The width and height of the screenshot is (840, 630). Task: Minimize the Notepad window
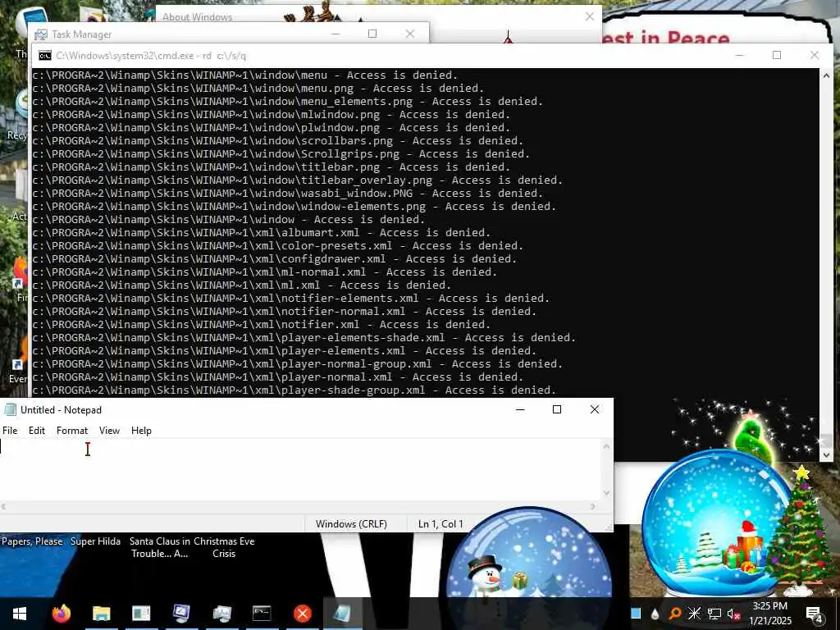pos(519,409)
